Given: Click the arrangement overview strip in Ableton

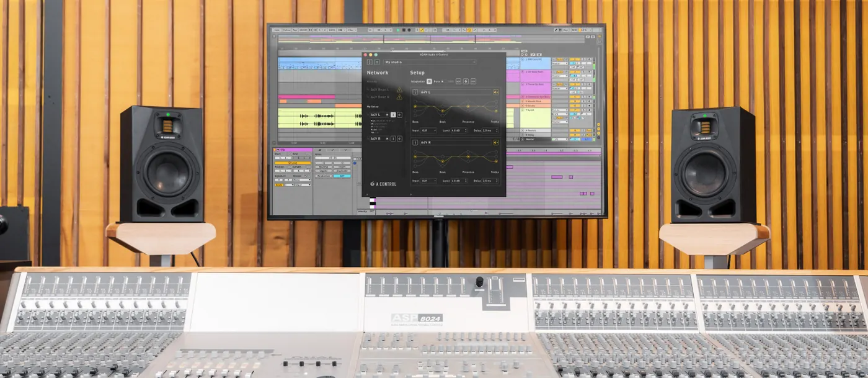Looking at the screenshot, I should tap(432, 39).
